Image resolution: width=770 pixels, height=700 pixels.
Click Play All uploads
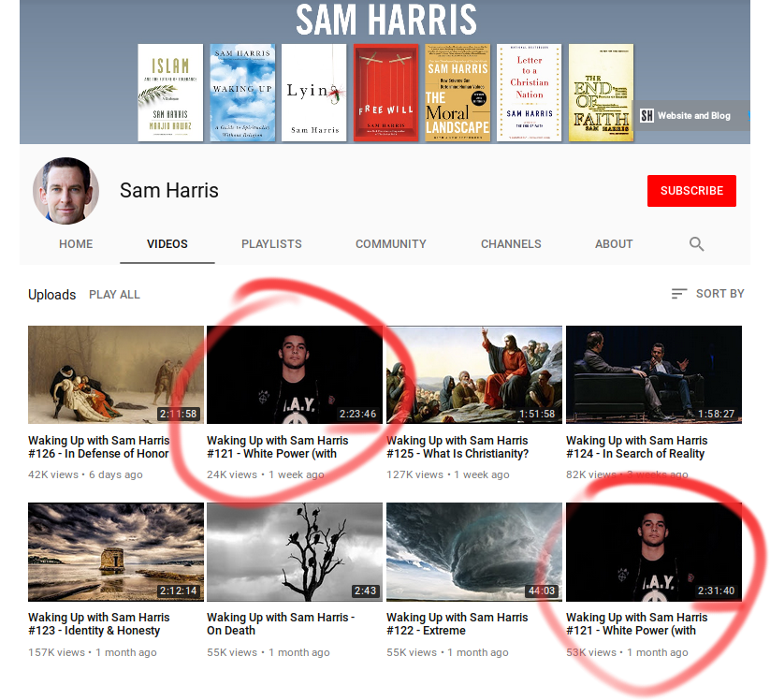click(x=114, y=295)
